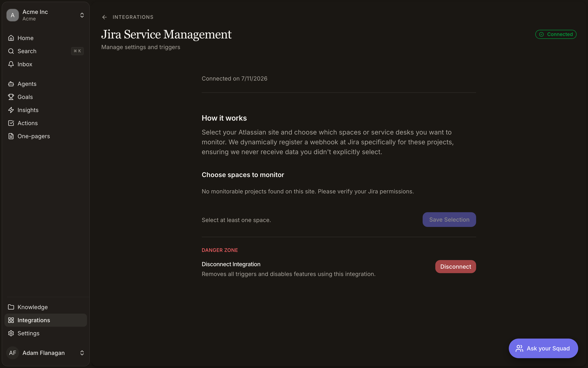Click the Search label in sidebar
The width and height of the screenshot is (588, 368).
tap(27, 51)
